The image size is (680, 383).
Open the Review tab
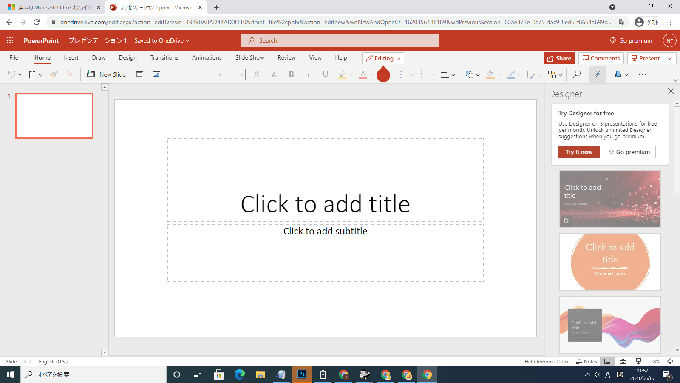pos(286,58)
